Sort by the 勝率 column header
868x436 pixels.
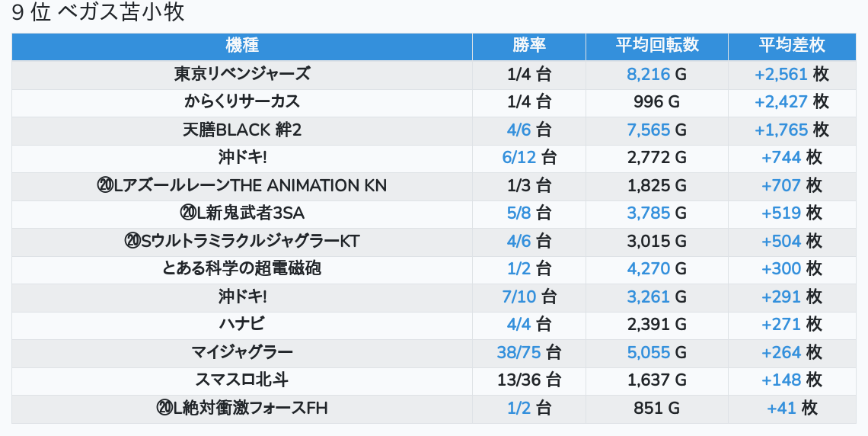coord(529,46)
